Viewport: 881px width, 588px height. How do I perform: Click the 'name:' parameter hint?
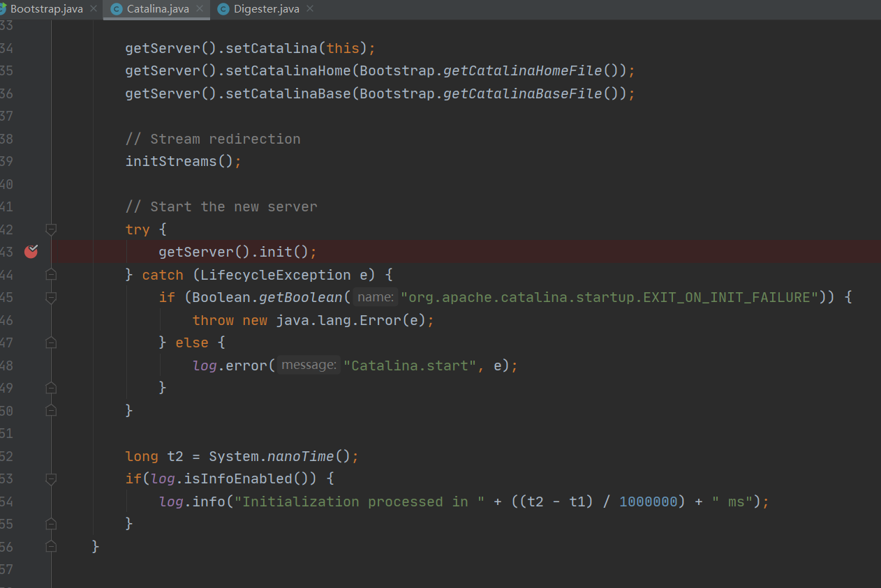[x=376, y=297]
